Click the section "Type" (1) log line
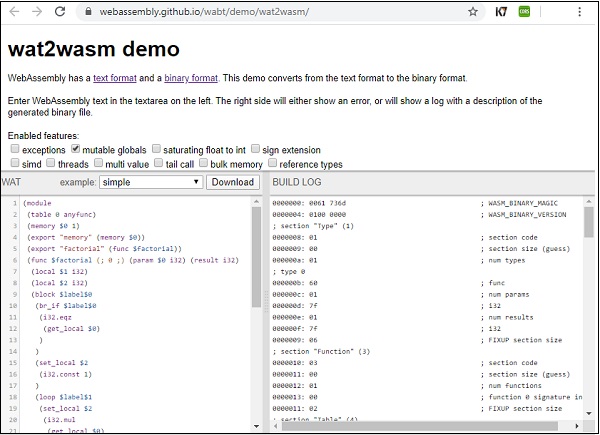Image resolution: width=600 pixels, height=435 pixels. pos(313,226)
